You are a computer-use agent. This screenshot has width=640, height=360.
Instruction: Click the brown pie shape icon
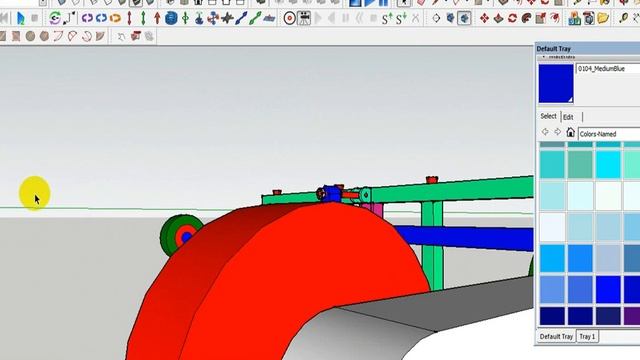(72, 36)
